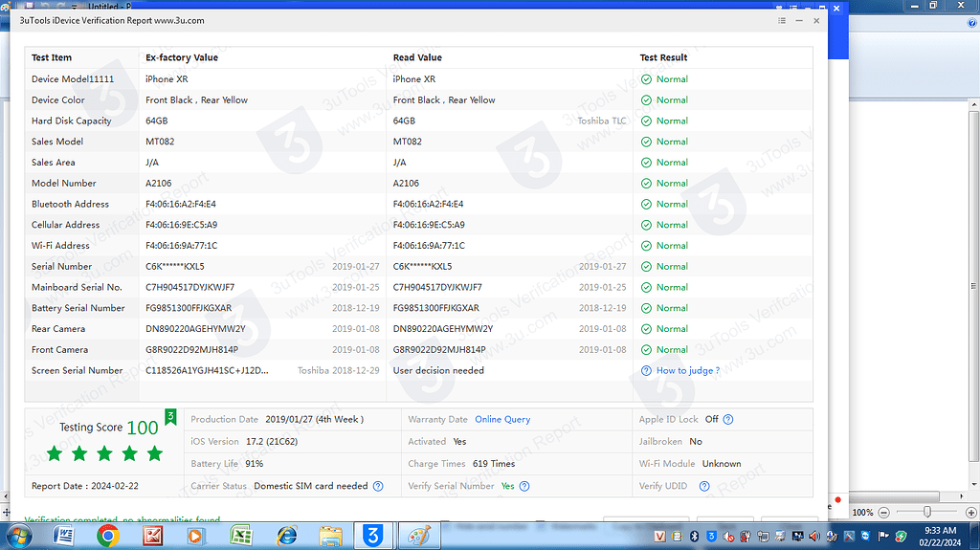Click the Apple ID Lock help icon

[x=728, y=419]
